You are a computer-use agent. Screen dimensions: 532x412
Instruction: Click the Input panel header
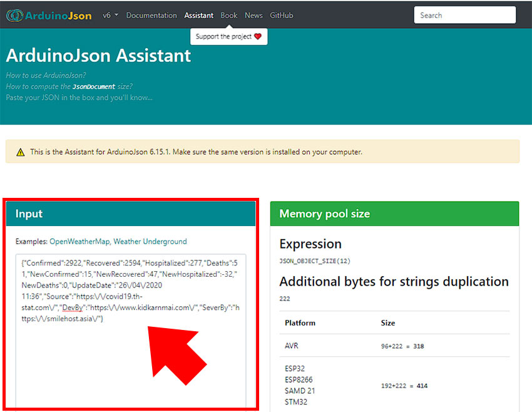[131, 214]
